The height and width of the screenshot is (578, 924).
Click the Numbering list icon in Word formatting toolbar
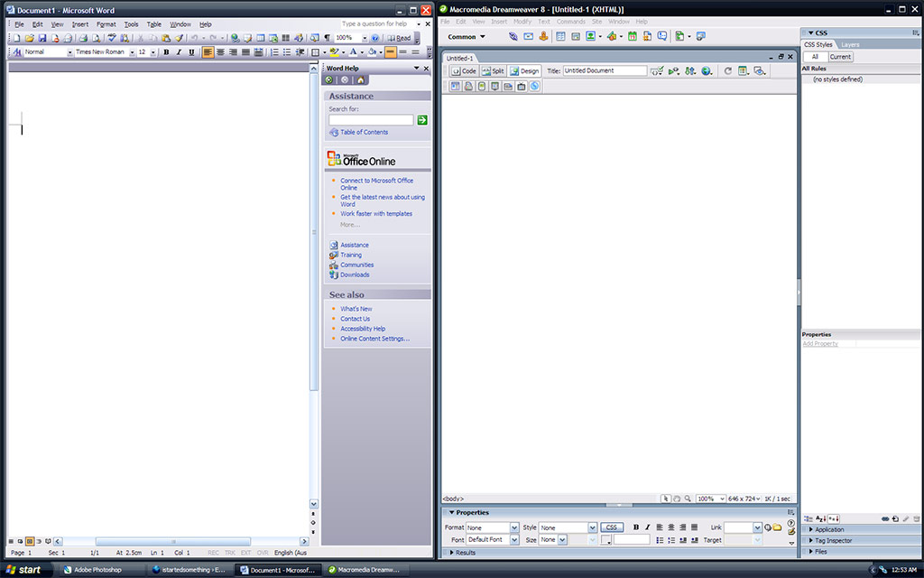pyautogui.click(x=274, y=51)
